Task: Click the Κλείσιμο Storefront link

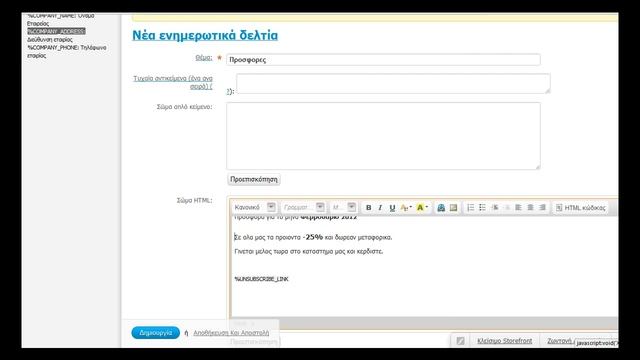Action: coord(504,340)
